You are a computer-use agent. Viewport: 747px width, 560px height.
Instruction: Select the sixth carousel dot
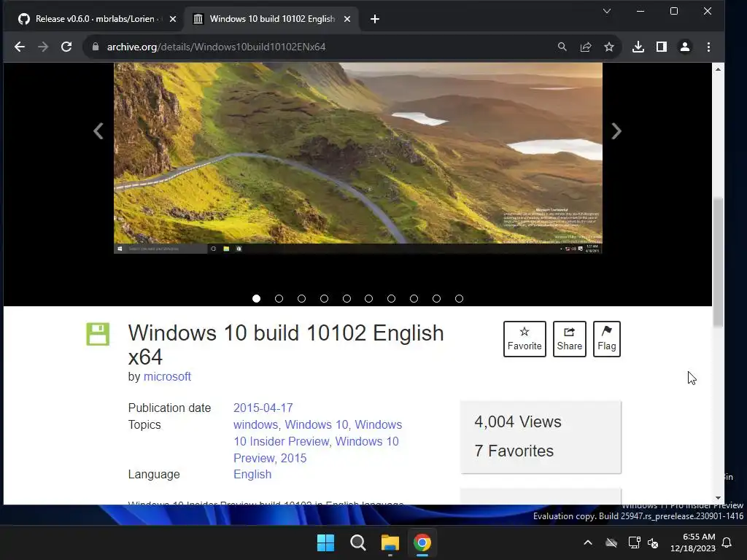[368, 298]
